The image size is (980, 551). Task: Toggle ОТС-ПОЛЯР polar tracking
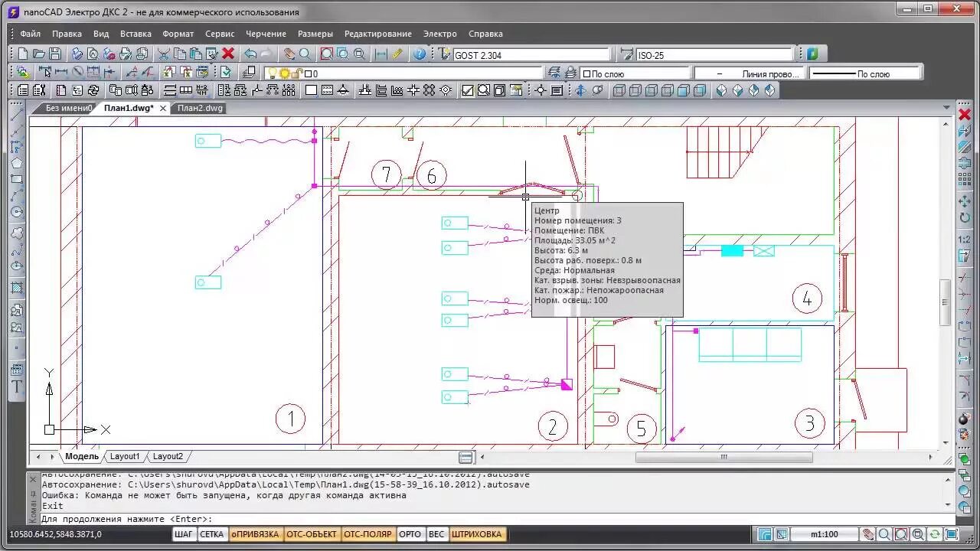(367, 534)
